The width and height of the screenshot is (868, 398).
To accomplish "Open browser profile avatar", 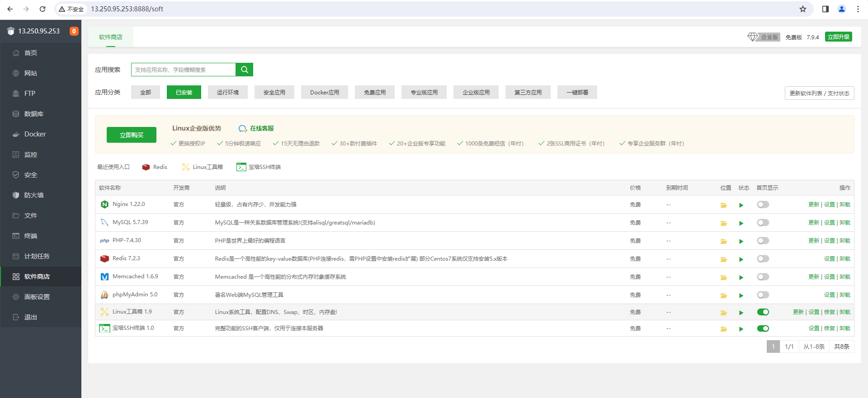I will pos(842,9).
